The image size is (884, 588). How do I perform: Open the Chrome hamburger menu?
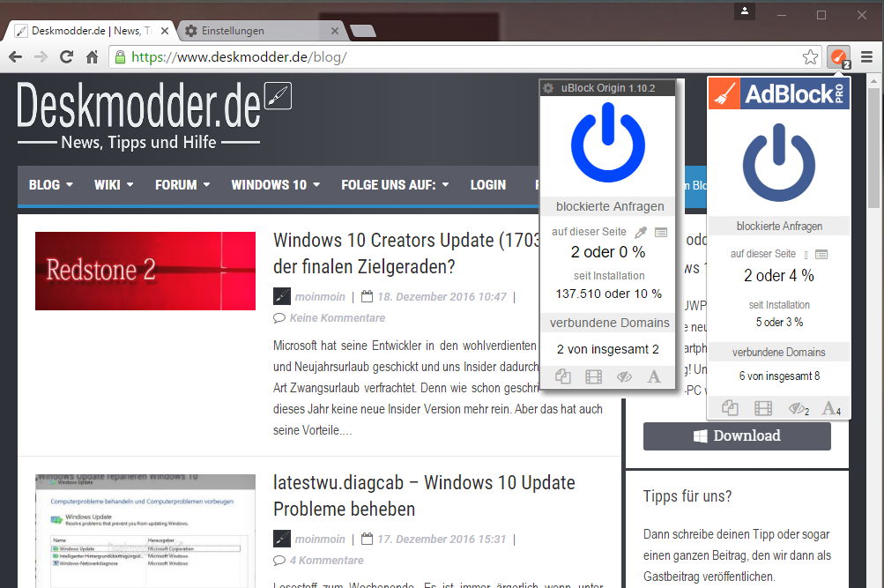click(867, 57)
